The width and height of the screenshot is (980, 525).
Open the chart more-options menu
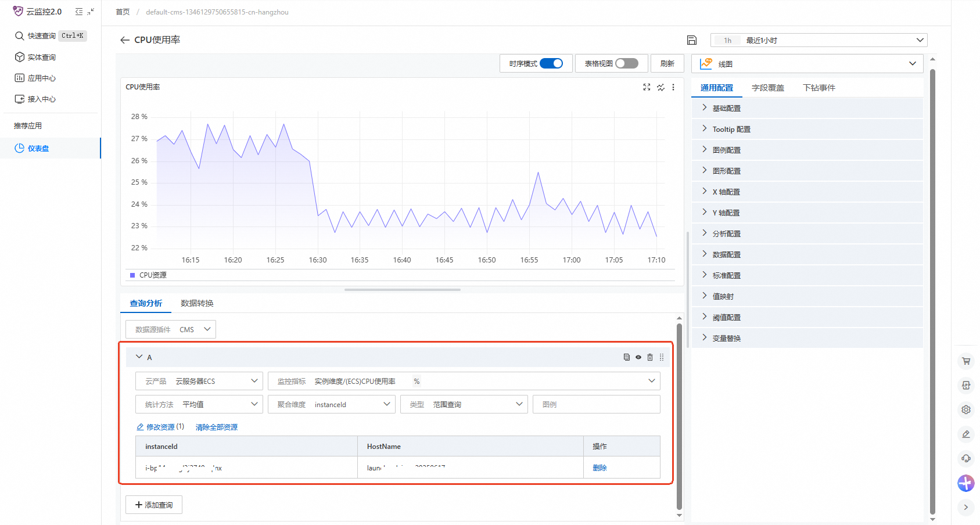(x=673, y=87)
